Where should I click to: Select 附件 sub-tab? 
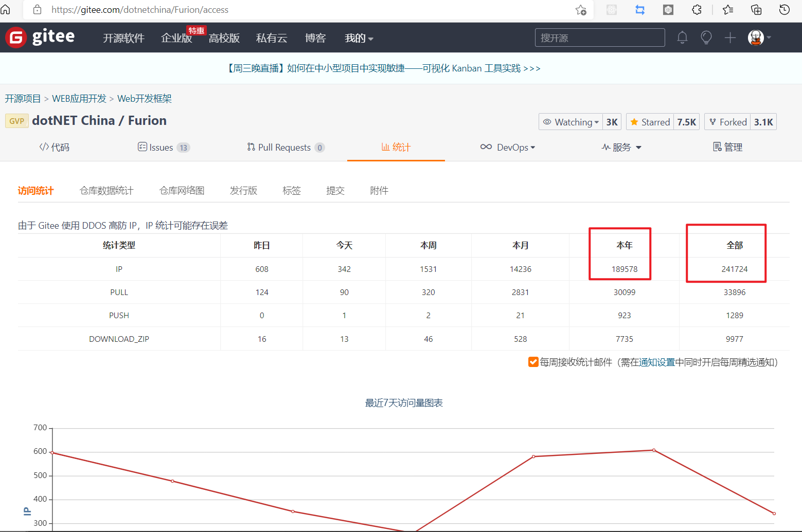click(379, 191)
